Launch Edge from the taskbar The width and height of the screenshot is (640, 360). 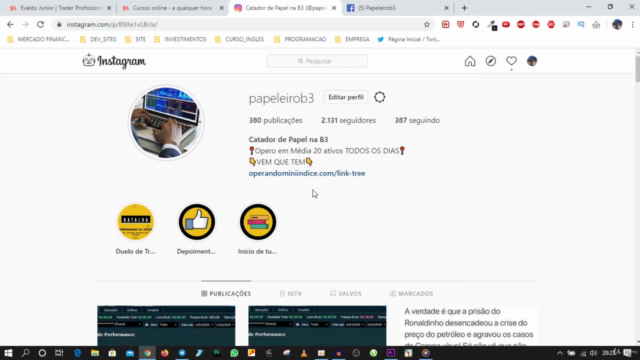[78, 353]
